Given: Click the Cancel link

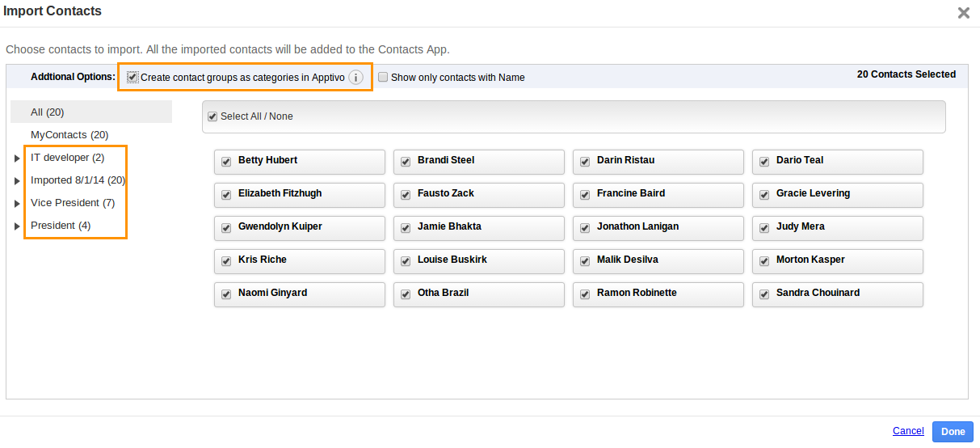Looking at the screenshot, I should tap(908, 431).
